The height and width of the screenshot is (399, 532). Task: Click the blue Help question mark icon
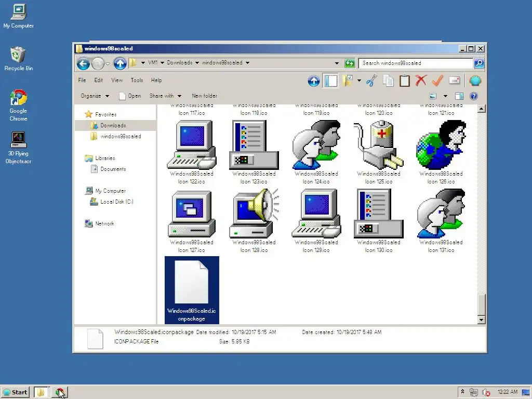(x=474, y=96)
